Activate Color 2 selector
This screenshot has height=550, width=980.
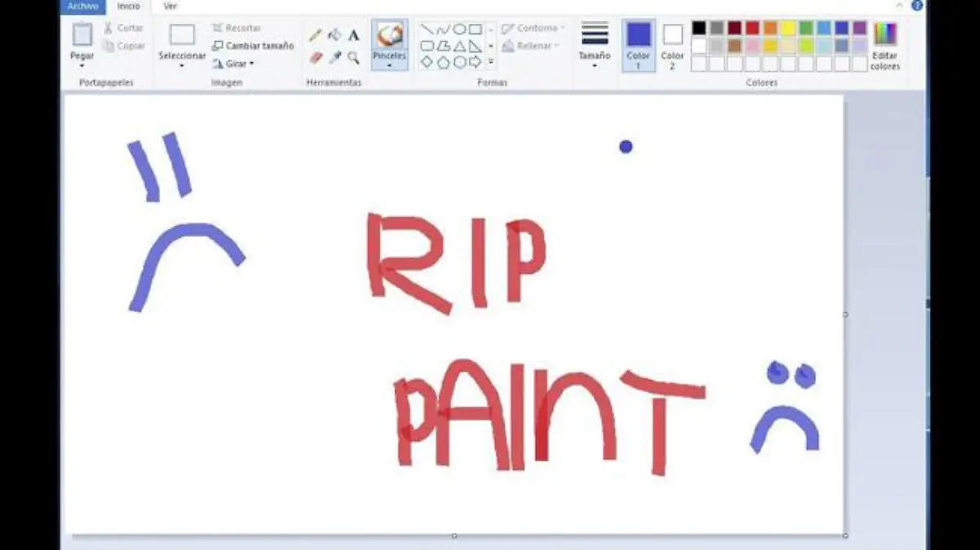672,45
